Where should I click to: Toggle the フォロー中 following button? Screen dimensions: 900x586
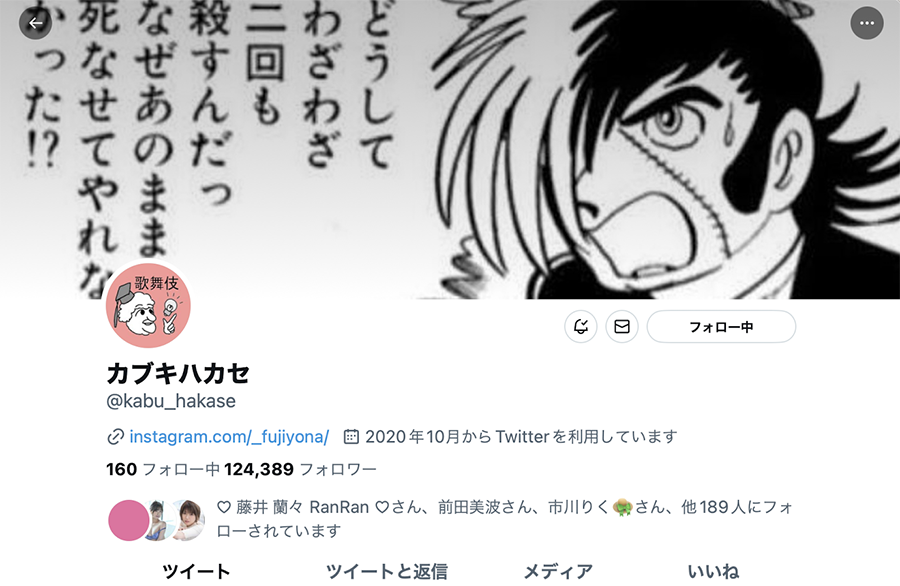point(721,327)
